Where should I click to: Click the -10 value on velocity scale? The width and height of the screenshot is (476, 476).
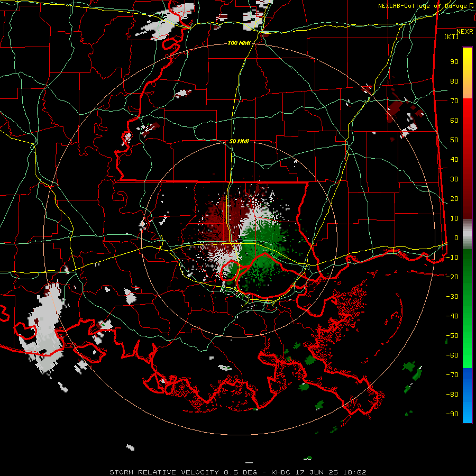click(452, 258)
